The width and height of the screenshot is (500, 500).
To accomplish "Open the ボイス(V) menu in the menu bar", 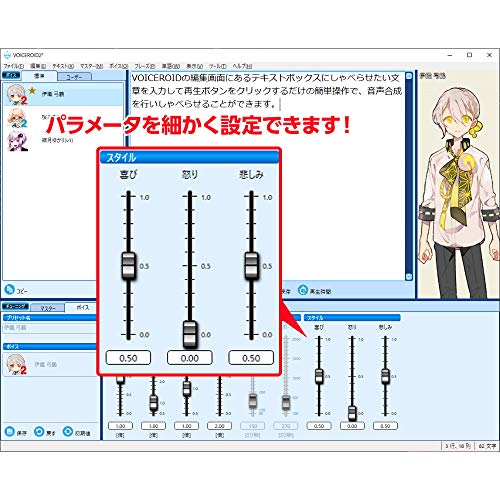I will click(118, 66).
